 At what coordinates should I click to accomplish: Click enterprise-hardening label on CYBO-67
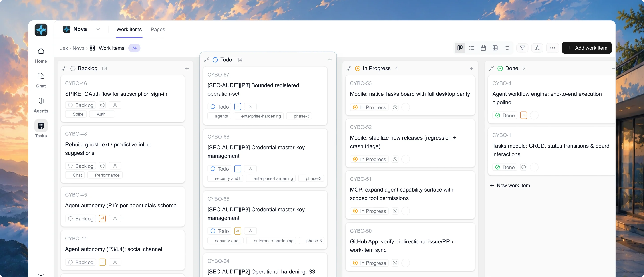pos(259,116)
